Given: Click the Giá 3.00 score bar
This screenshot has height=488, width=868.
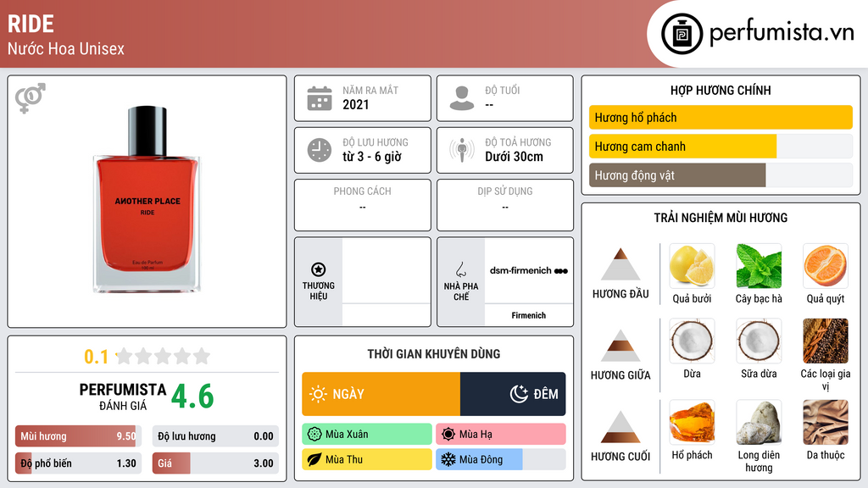Looking at the screenshot, I should coord(215,463).
